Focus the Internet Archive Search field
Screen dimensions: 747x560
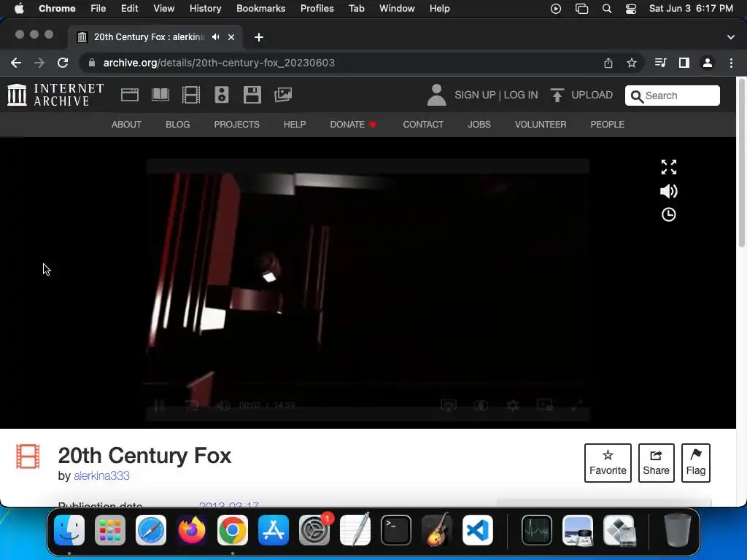coord(672,96)
